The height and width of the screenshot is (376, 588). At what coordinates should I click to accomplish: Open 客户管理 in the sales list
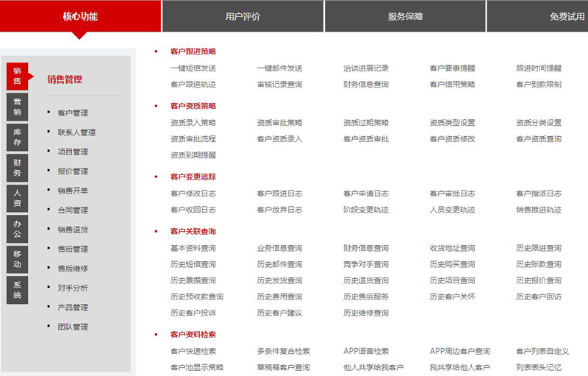72,113
